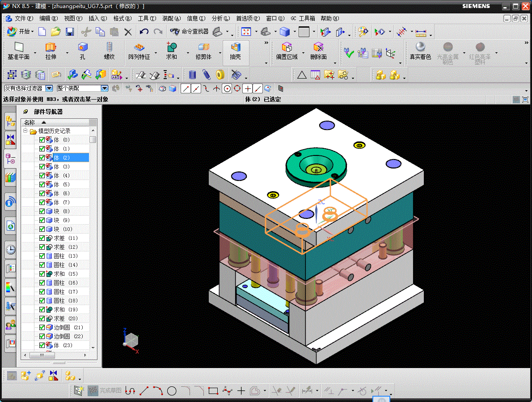Toggle checkbox for 体 (0)
Viewport: 532px width, 402px height.
(x=42, y=140)
